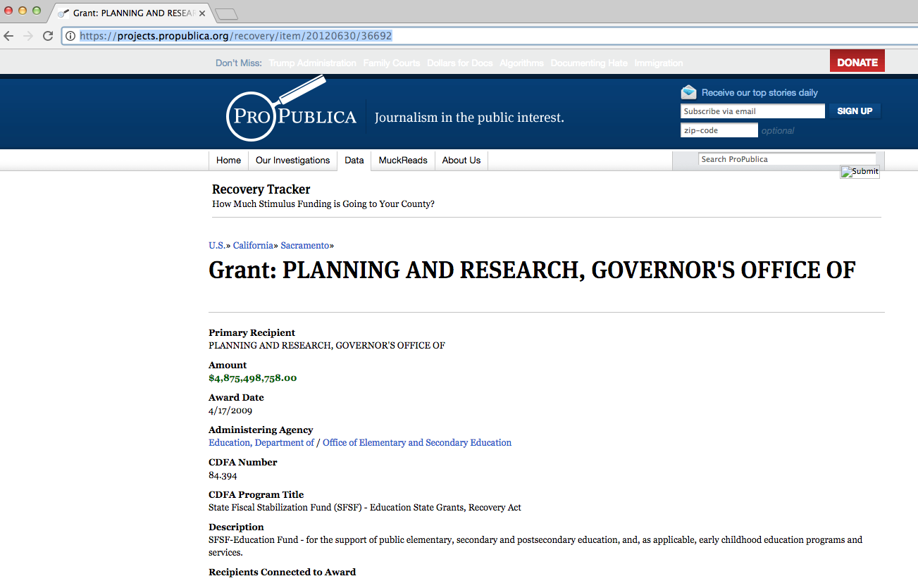
Task: Open the Documenting Hate link
Action: point(589,63)
